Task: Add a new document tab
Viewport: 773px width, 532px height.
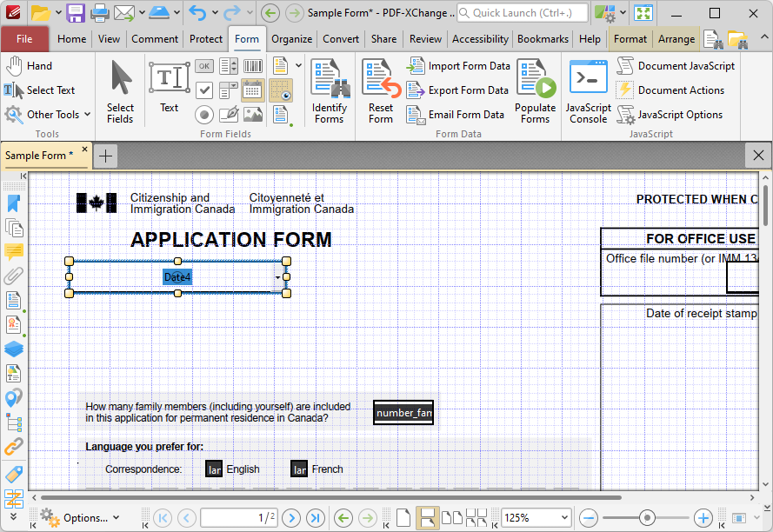Action: (105, 156)
